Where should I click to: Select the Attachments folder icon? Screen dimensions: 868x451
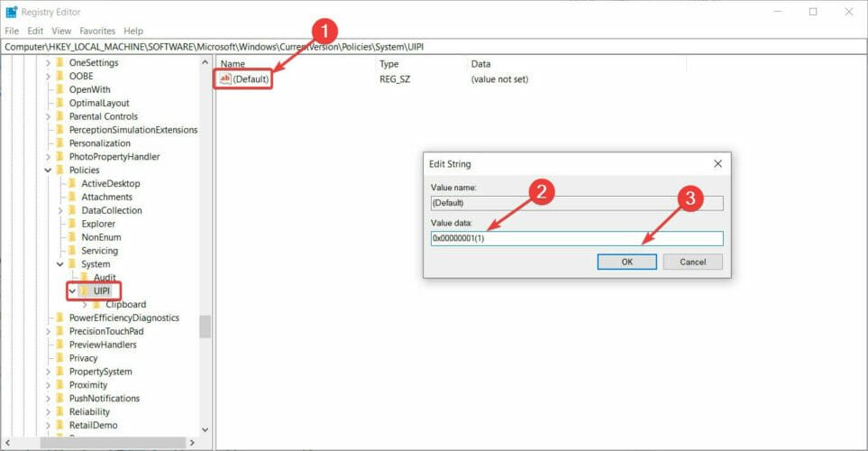pyautogui.click(x=72, y=197)
